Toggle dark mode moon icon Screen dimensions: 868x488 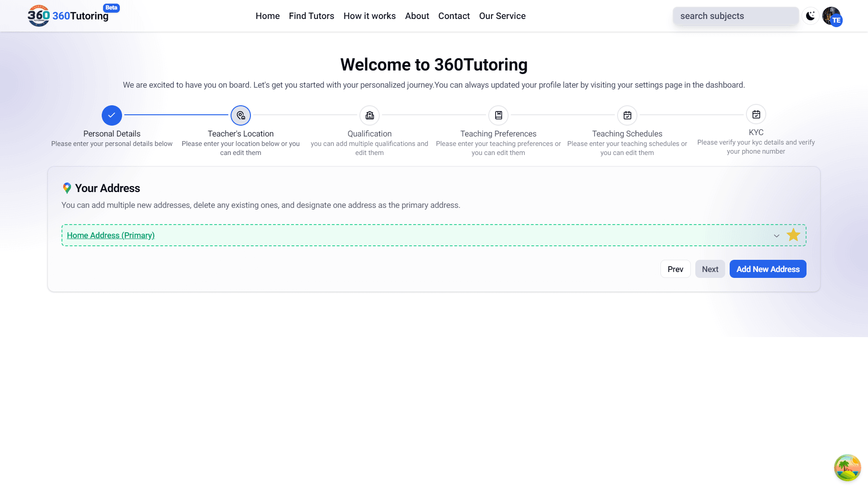[x=811, y=16]
